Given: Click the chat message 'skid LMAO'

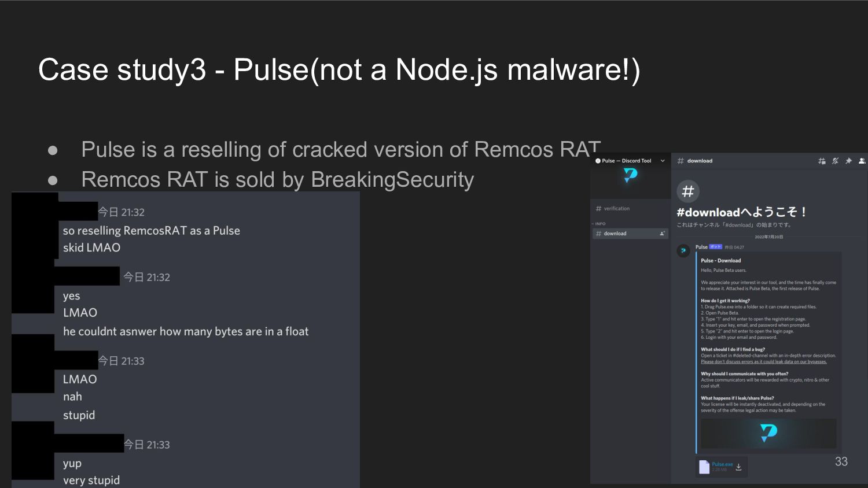Looking at the screenshot, I should pyautogui.click(x=91, y=247).
